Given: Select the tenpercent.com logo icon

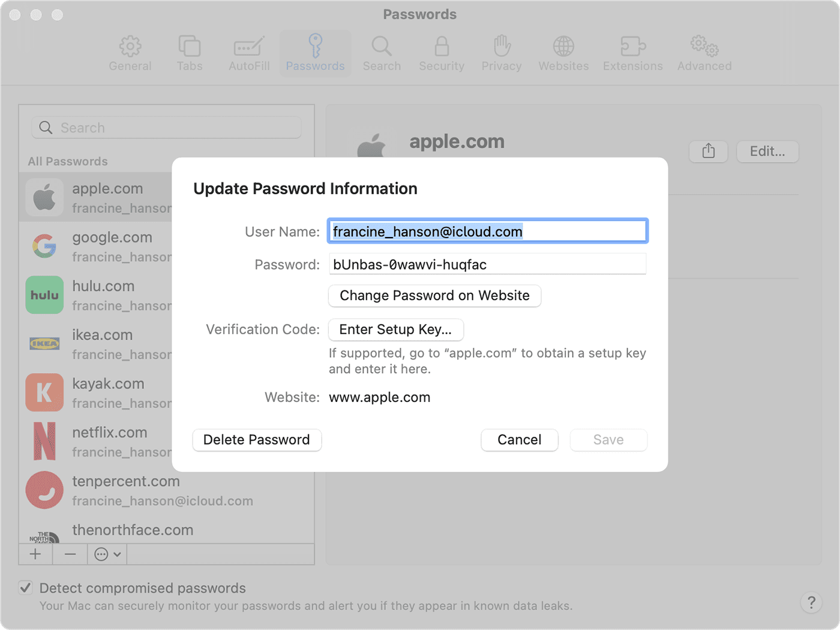Looking at the screenshot, I should 44,490.
